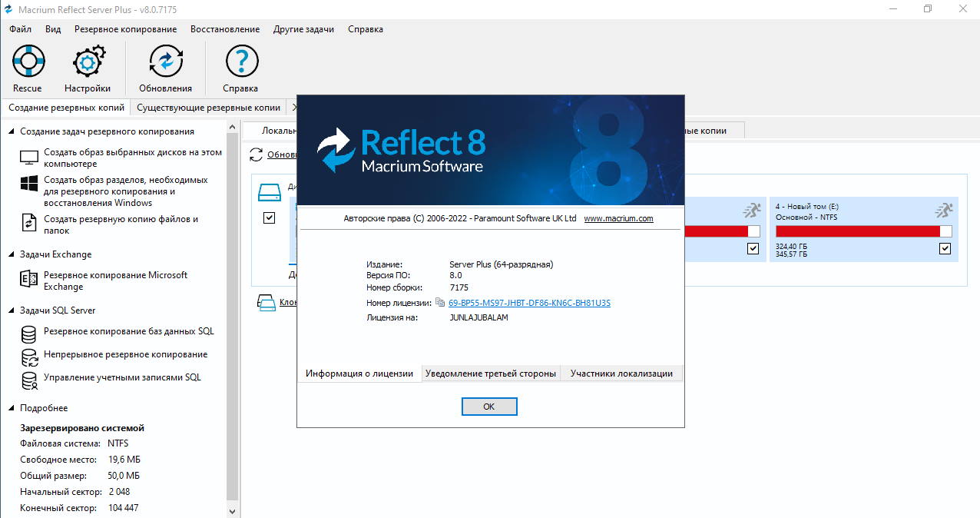The width and height of the screenshot is (980, 518).
Task: Collapse the Задачи Exchange section
Action: click(x=12, y=254)
